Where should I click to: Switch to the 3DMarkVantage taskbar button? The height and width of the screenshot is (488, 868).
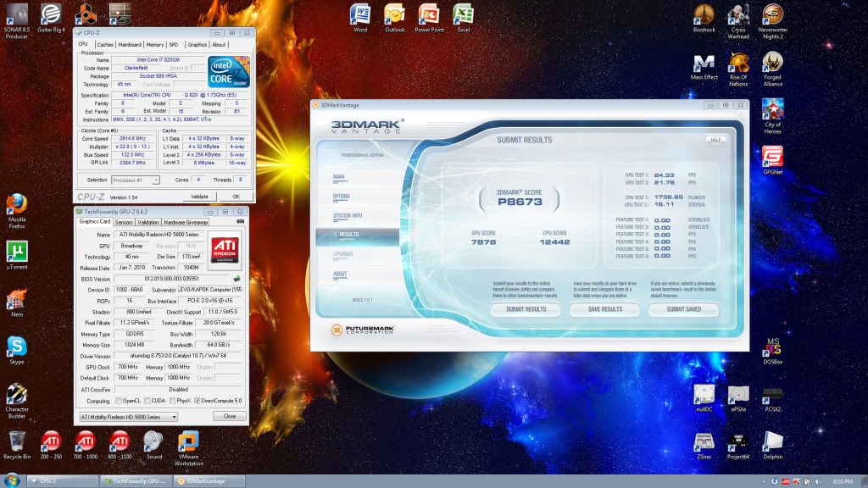(x=210, y=481)
